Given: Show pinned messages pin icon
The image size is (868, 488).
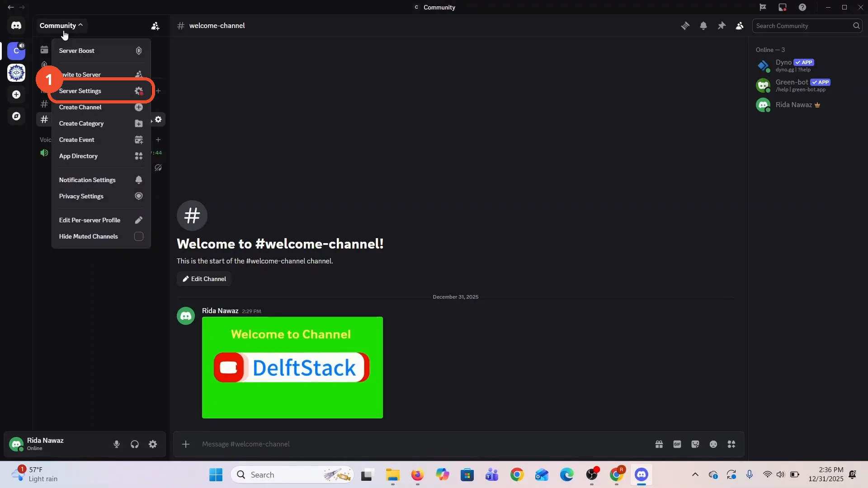Looking at the screenshot, I should pyautogui.click(x=722, y=26).
